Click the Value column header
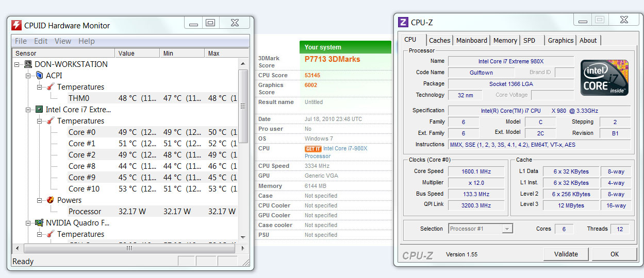The image size is (644, 278). tap(137, 53)
